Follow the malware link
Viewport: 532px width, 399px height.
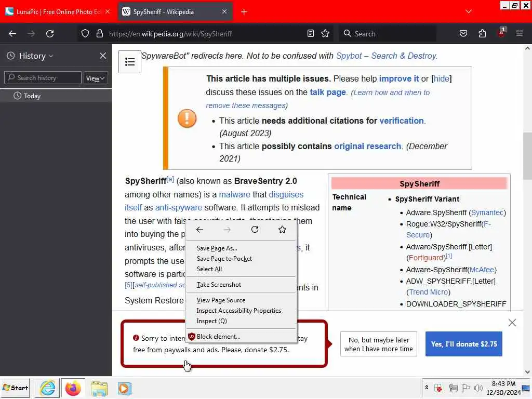coord(234,195)
